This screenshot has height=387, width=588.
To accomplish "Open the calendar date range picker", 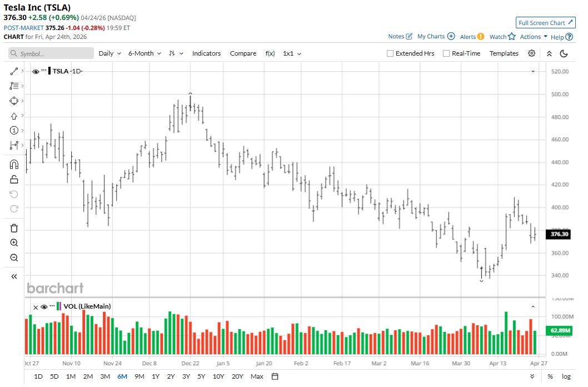I will 275,376.
